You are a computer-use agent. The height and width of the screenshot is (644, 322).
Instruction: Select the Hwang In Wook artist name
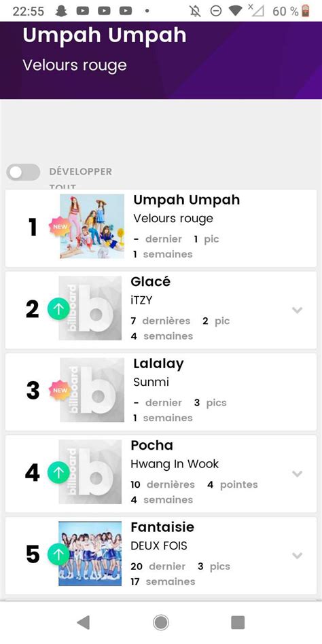click(175, 464)
